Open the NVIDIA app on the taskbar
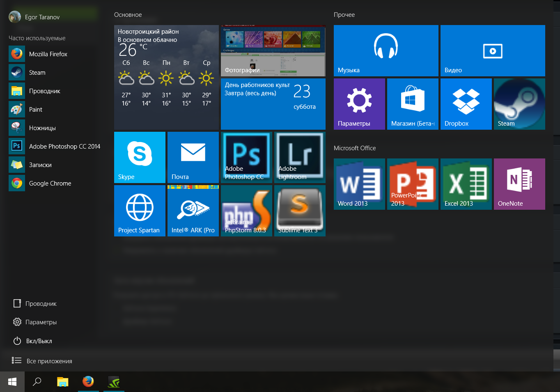This screenshot has width=560, height=392. point(114,382)
